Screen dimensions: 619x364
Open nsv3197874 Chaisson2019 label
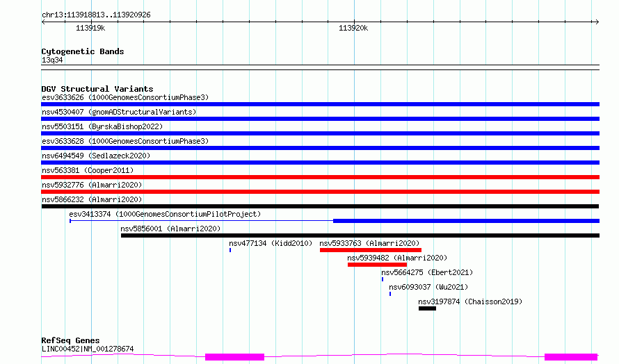[470, 301]
